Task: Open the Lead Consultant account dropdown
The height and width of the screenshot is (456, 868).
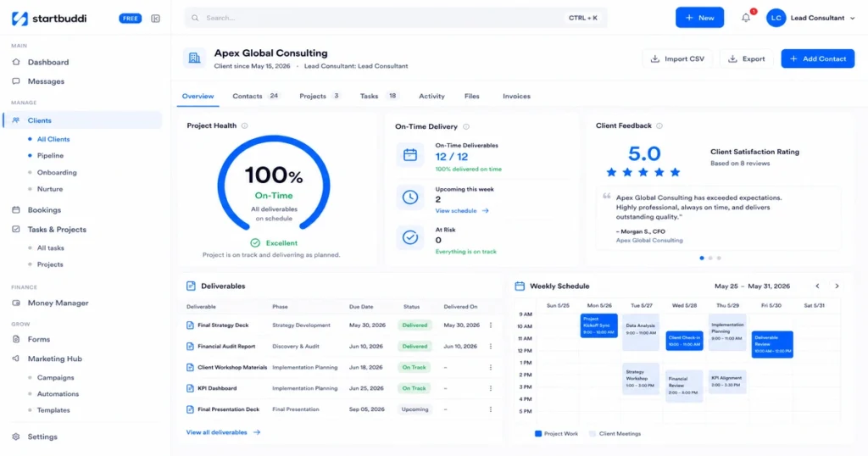Action: [x=811, y=18]
